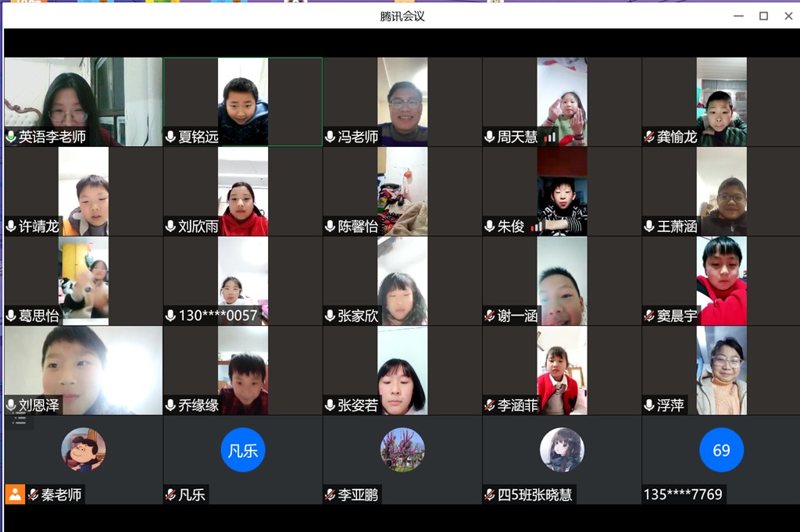Screen dimensions: 800x532
Task: Click the name label 135****7769
Action: pos(683,495)
